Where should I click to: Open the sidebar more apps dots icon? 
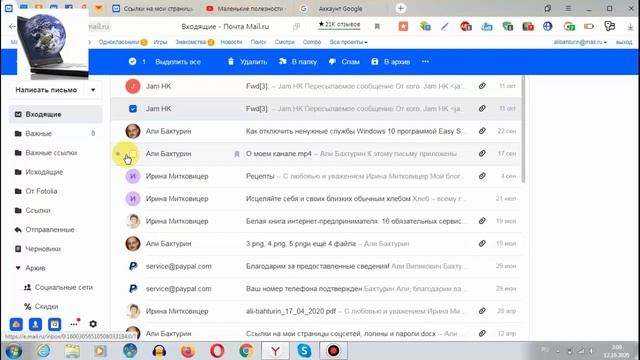pyautogui.click(x=74, y=324)
